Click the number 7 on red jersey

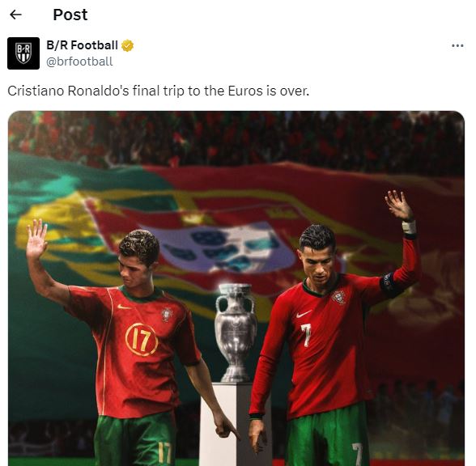[306, 335]
